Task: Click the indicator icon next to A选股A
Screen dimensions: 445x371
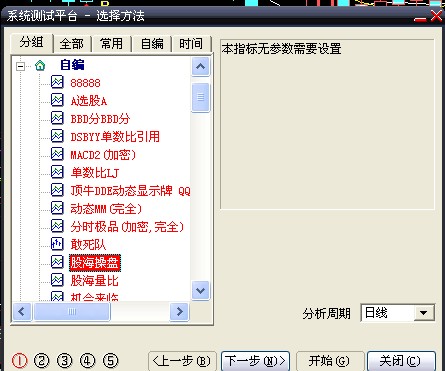Action: pos(57,100)
